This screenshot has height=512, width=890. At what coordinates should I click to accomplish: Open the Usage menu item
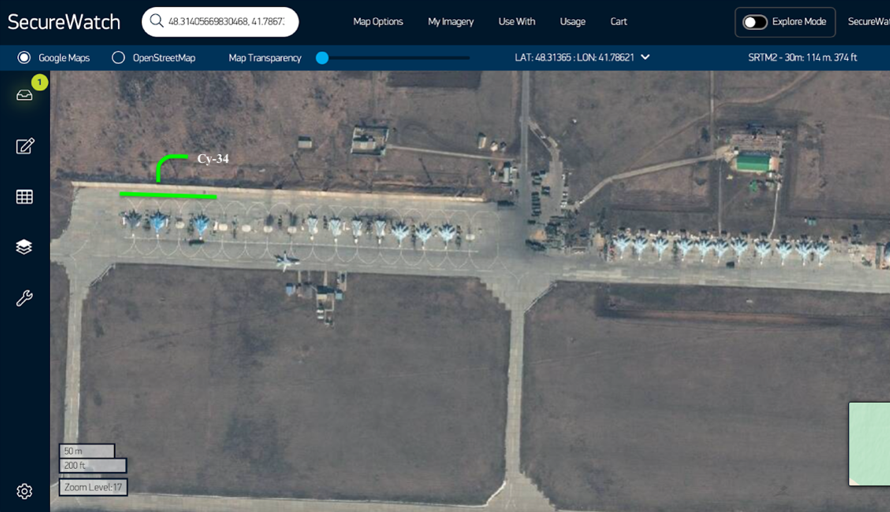coord(573,22)
